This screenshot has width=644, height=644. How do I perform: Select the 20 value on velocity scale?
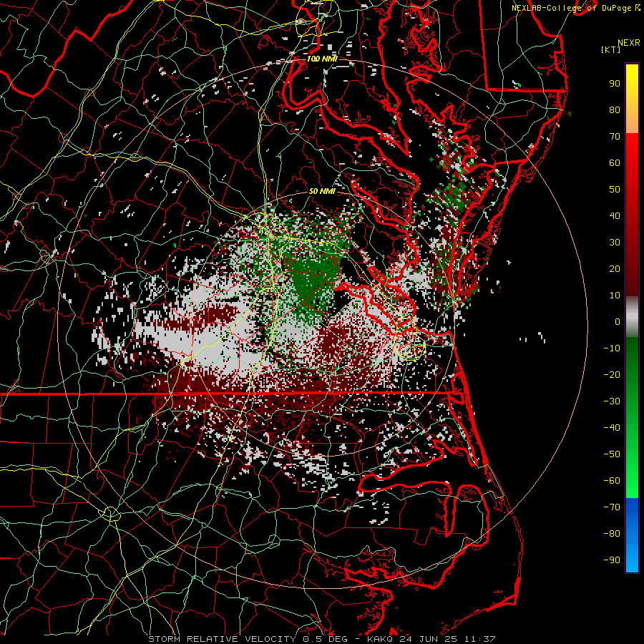point(615,269)
